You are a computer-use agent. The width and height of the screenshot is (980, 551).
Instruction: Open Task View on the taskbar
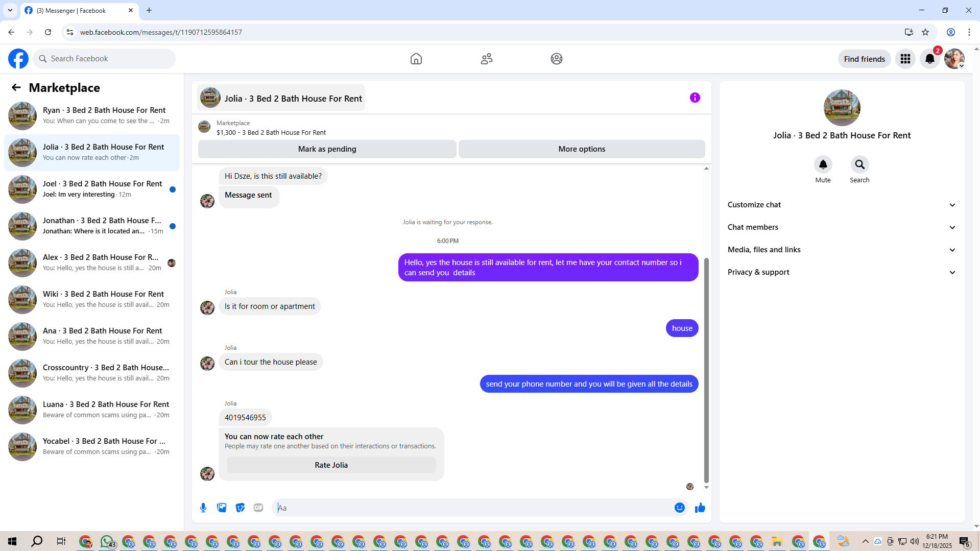[61, 541]
